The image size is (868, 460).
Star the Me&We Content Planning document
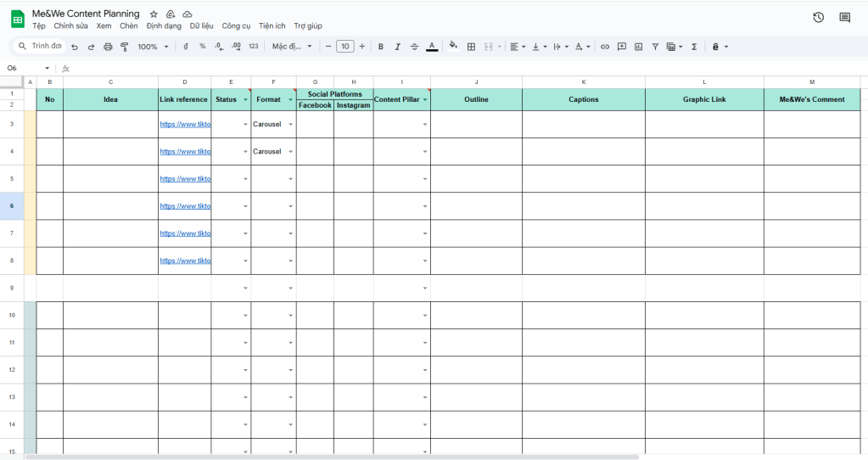(x=154, y=14)
